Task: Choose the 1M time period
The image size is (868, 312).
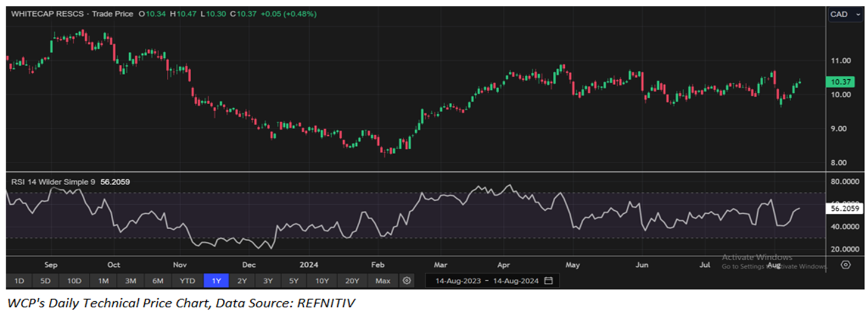Action: 103,280
